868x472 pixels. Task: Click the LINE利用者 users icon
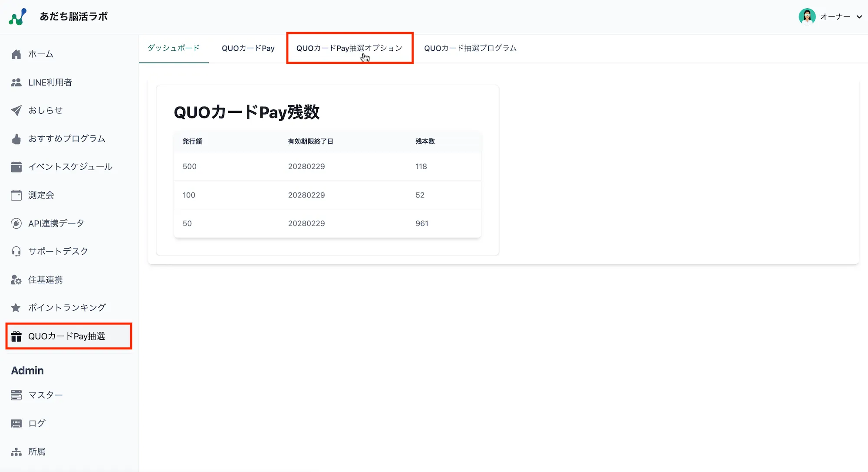tap(16, 82)
